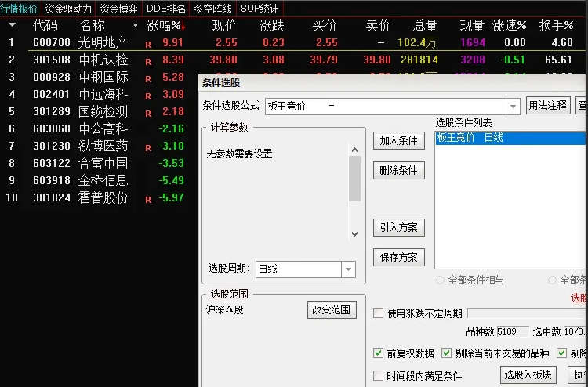This screenshot has width=588, height=387.
Task: Select stock 金桥信息 in the list
Action: pos(103,180)
